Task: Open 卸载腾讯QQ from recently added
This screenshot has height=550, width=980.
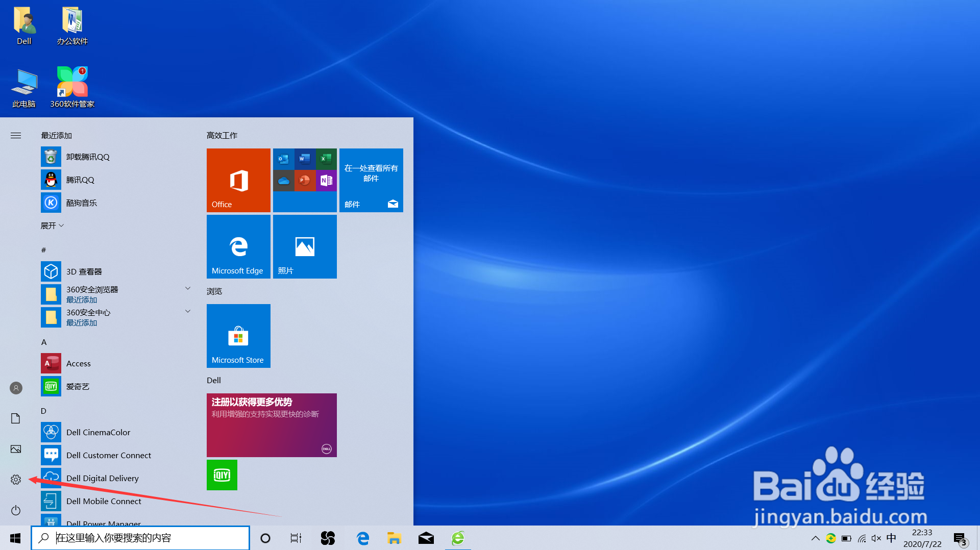Action: pyautogui.click(x=117, y=157)
